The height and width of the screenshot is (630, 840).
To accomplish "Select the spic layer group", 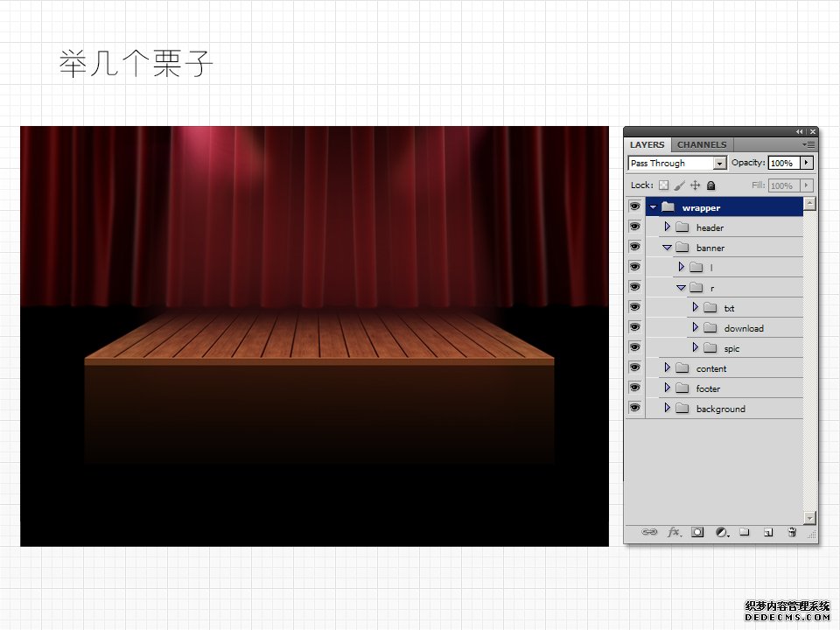I will [x=724, y=348].
